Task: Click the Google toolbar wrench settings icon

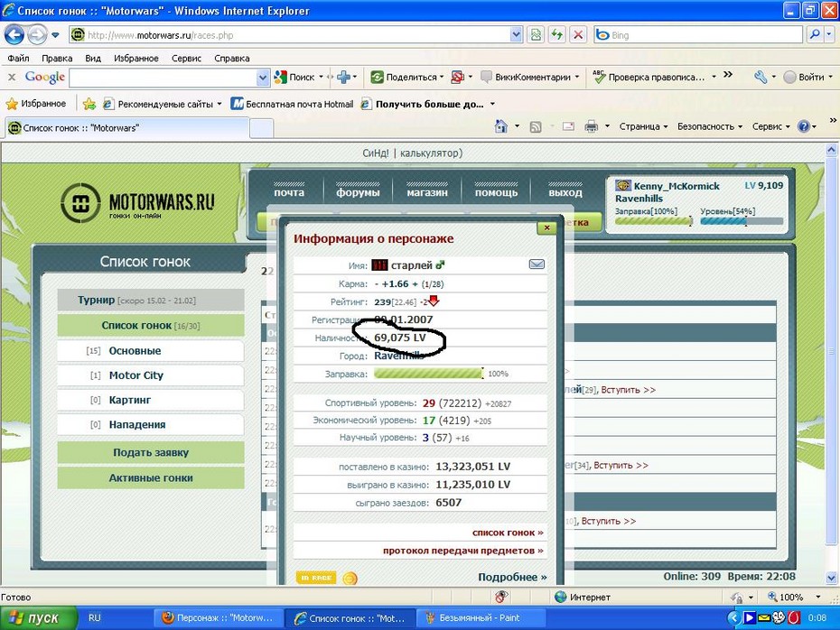Action: [x=761, y=77]
